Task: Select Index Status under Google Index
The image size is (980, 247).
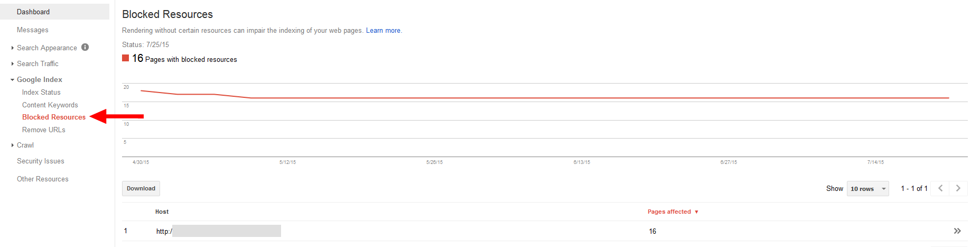Action: click(41, 92)
